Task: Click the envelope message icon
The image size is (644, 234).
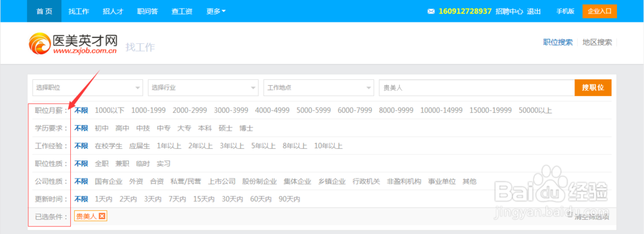Action: (x=431, y=12)
